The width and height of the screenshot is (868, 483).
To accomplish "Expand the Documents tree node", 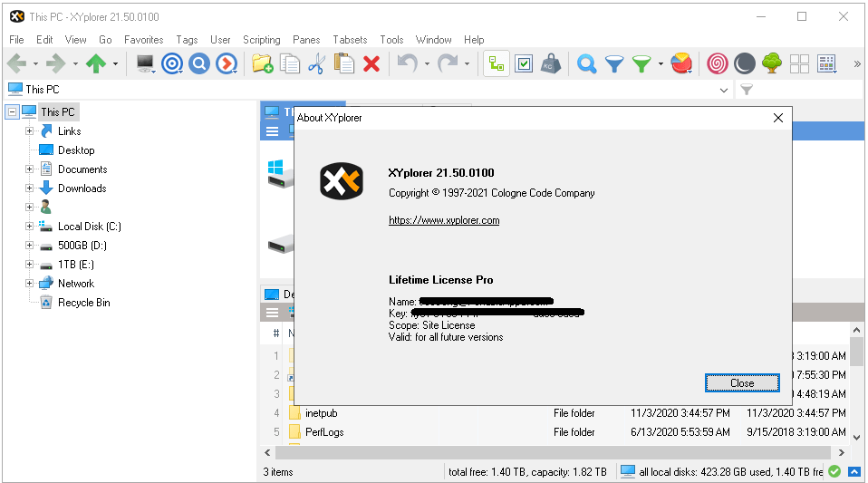I will pyautogui.click(x=29, y=169).
